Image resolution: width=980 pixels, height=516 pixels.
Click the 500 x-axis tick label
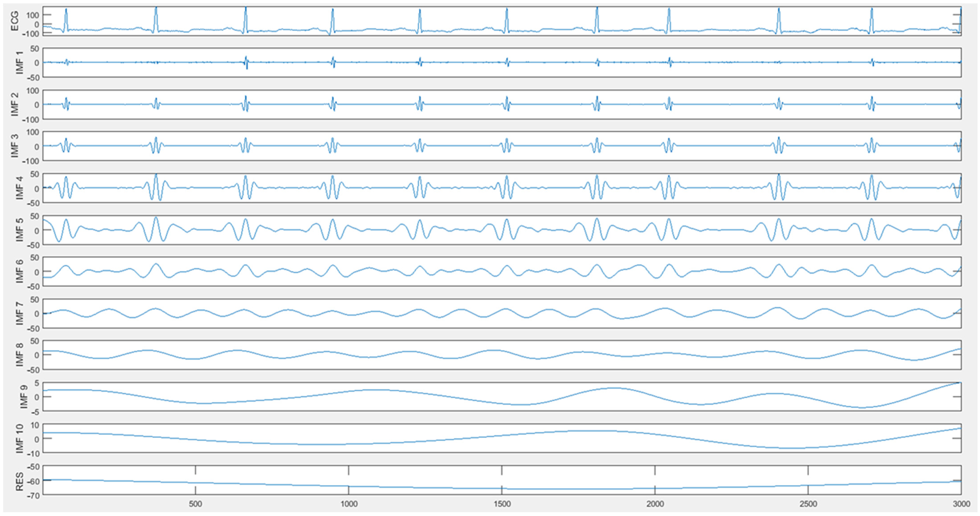pos(195,504)
